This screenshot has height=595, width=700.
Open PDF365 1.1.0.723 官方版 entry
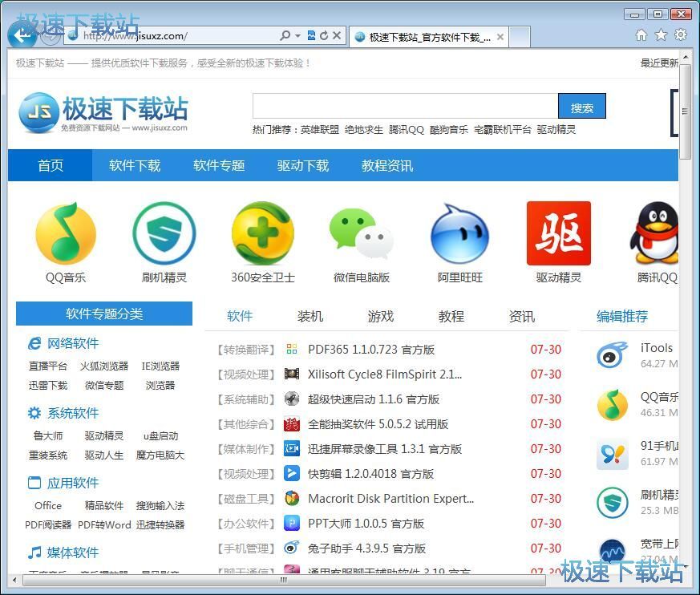click(x=371, y=349)
